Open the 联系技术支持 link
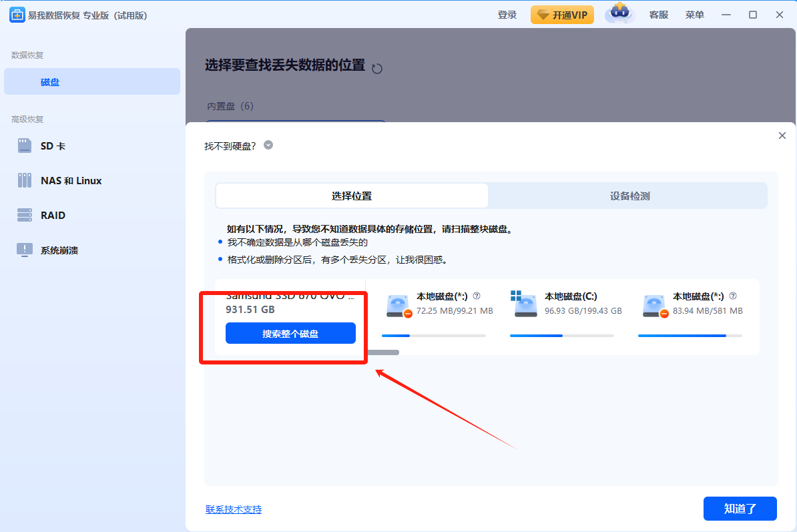Viewport: 797px width, 532px height. pos(234,509)
